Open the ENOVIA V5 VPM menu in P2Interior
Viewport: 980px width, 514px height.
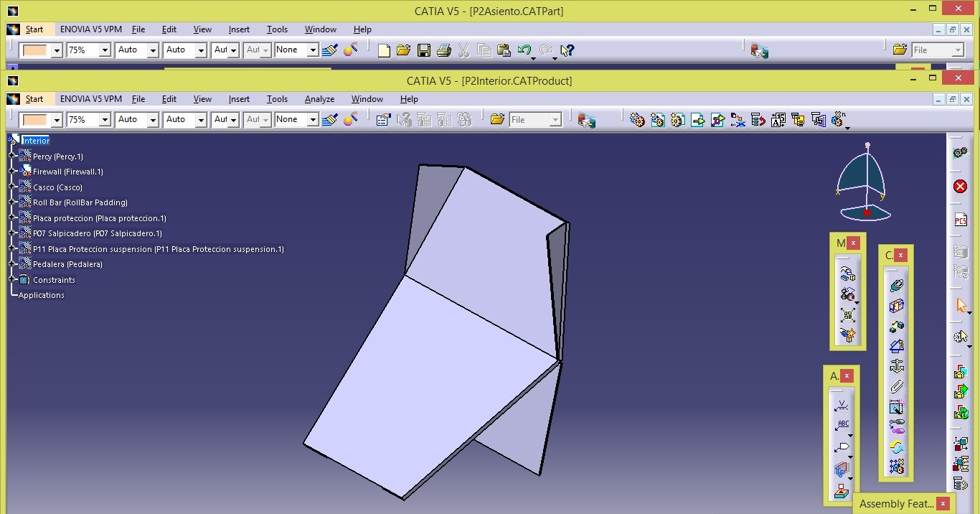(90, 99)
